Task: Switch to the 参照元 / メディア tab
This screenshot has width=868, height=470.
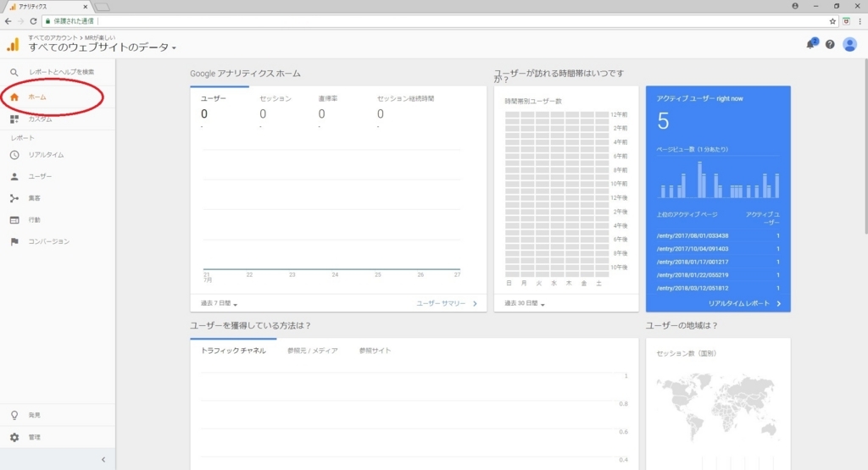Action: tap(312, 351)
